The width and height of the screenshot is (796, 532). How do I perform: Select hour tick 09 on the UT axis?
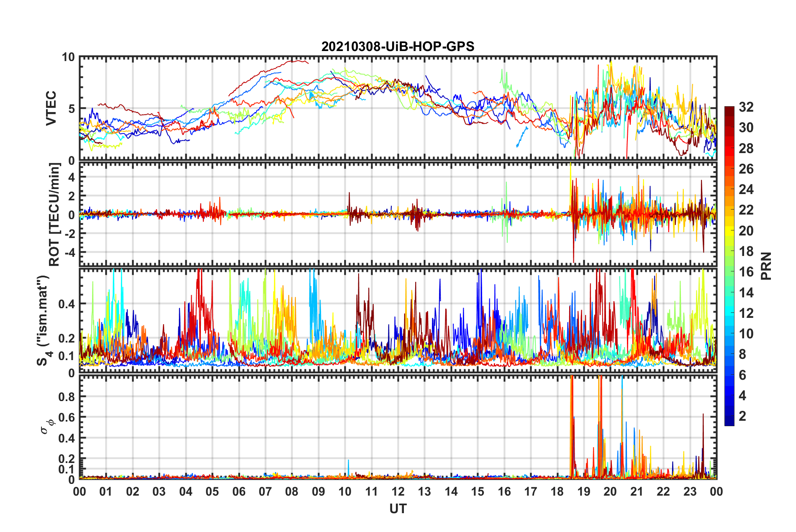pos(318,491)
